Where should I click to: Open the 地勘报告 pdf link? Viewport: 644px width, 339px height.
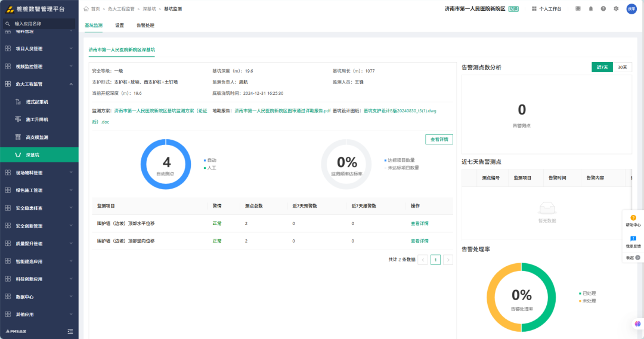point(282,111)
